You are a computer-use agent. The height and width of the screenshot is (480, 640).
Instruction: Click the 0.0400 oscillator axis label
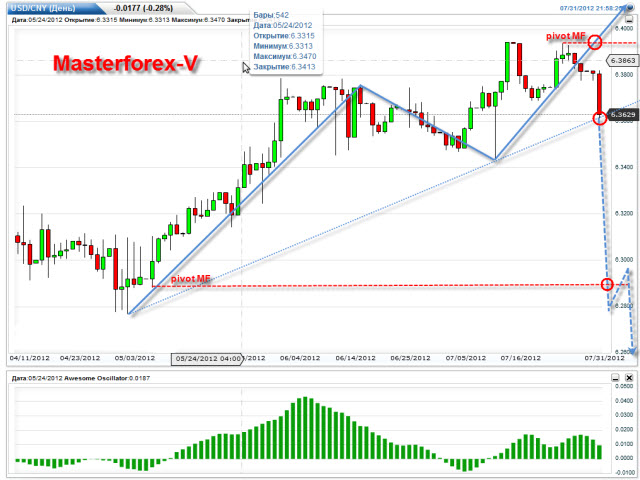[x=624, y=401]
